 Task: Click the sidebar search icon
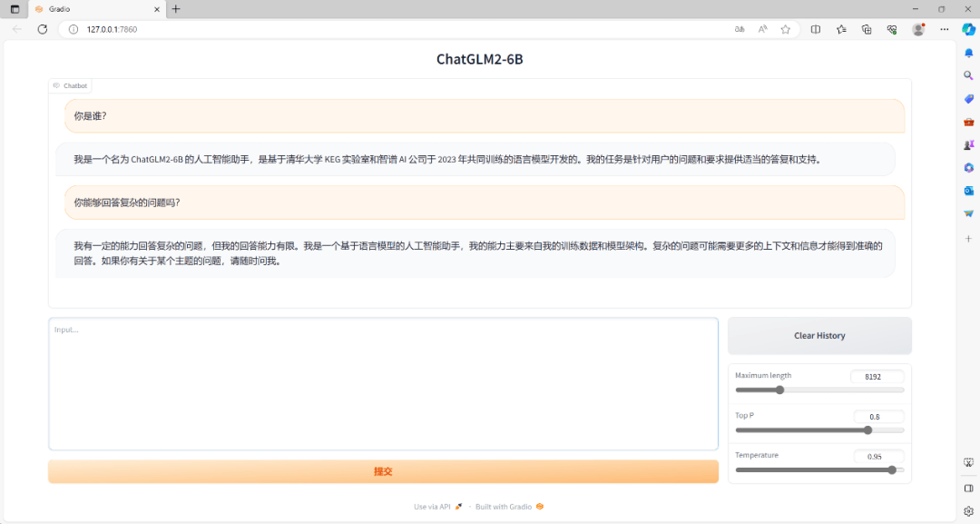click(968, 76)
